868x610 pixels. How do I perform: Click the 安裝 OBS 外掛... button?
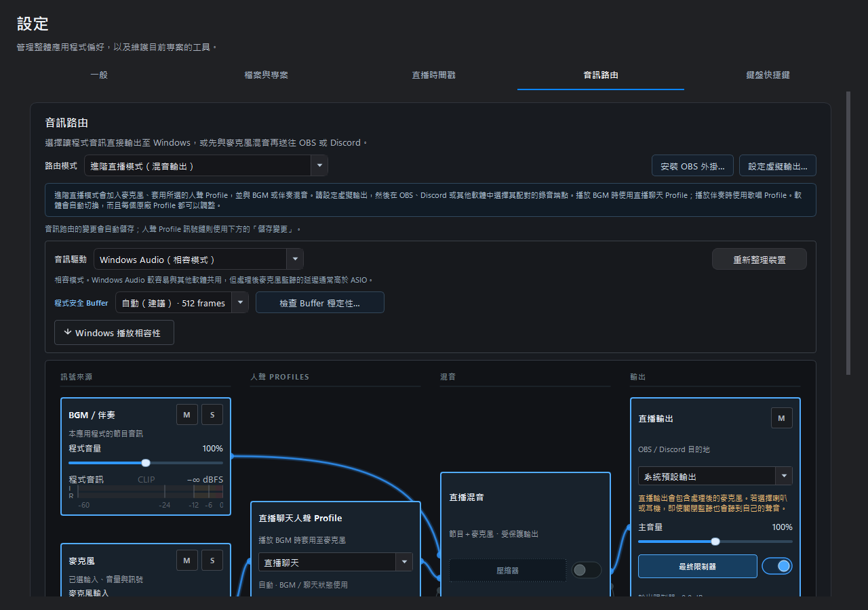coord(692,165)
